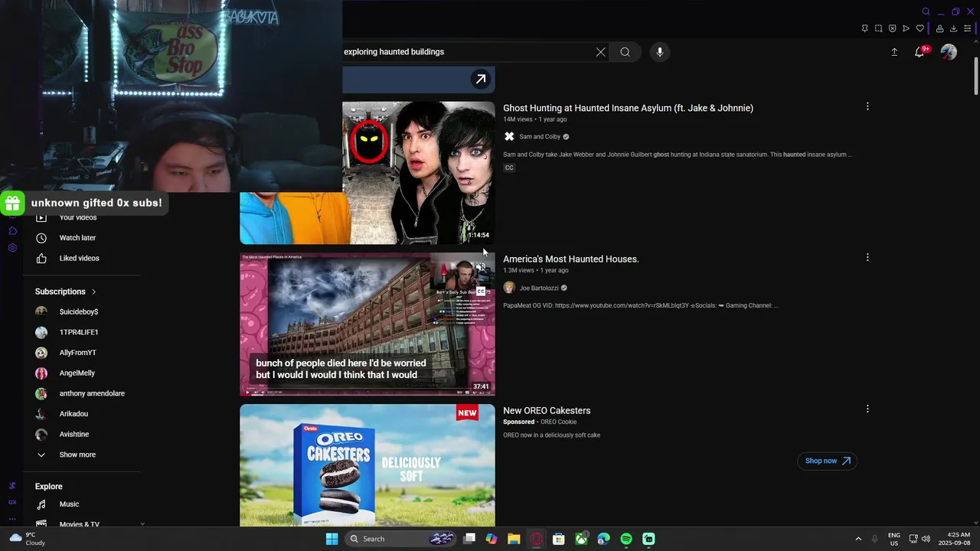This screenshot has width=980, height=551.
Task: Open AngelMelly subscription channel
Action: click(77, 373)
